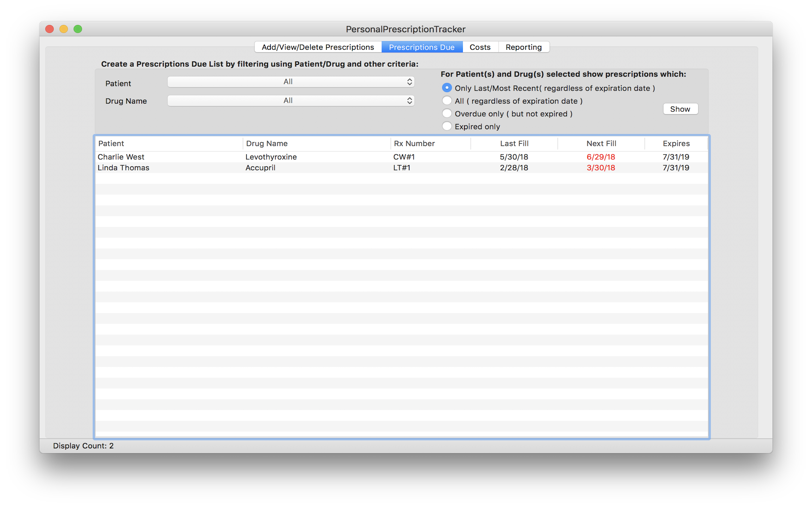Click the yellow minimize window button
Image resolution: width=812 pixels, height=507 pixels.
64,29
